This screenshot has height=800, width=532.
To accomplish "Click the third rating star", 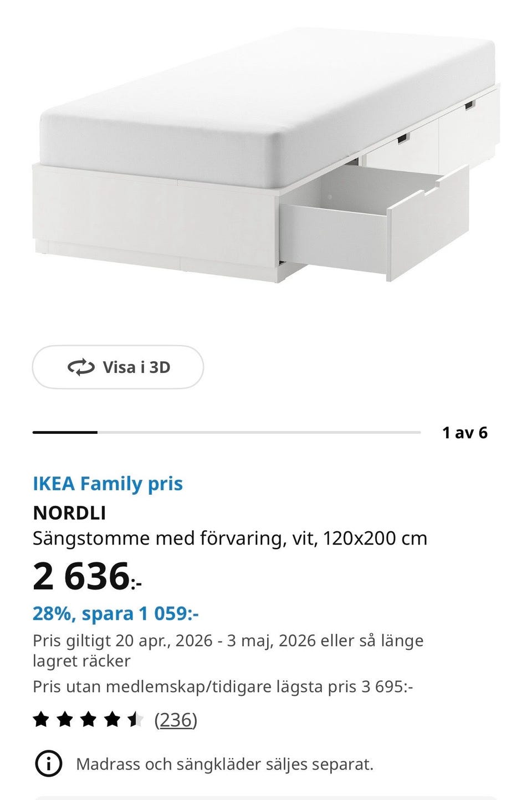I will (88, 720).
